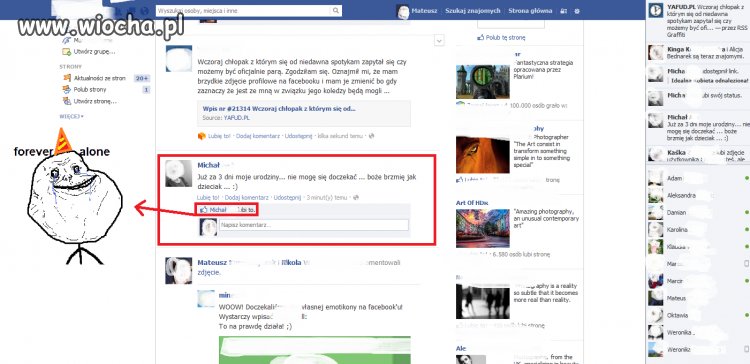The height and width of the screenshot is (364, 750).
Task: Open the Mateusz profile link in top bar
Action: tap(424, 11)
